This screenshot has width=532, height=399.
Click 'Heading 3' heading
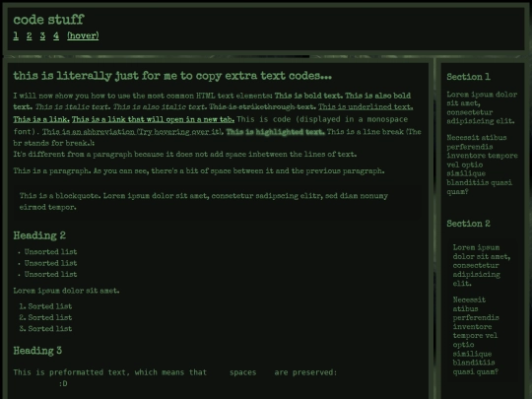click(x=37, y=351)
